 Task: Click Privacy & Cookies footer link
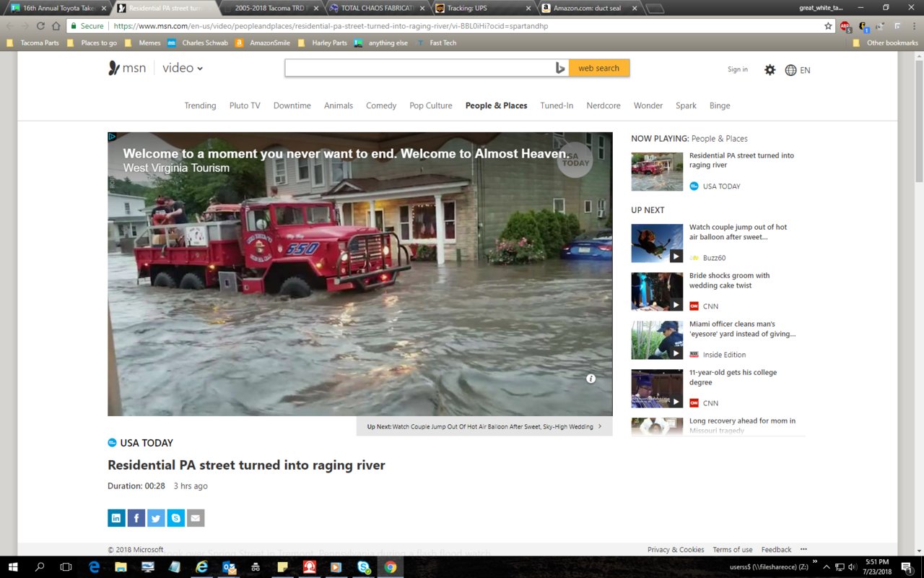point(676,550)
